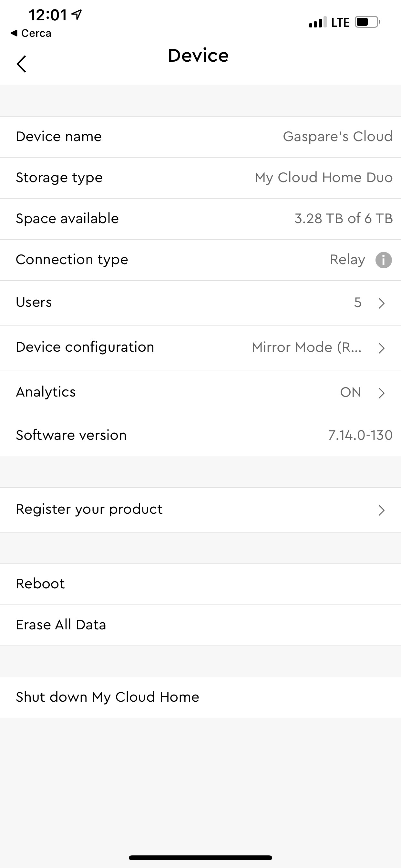The image size is (401, 868).
Task: Select the Storage type row
Action: click(200, 178)
